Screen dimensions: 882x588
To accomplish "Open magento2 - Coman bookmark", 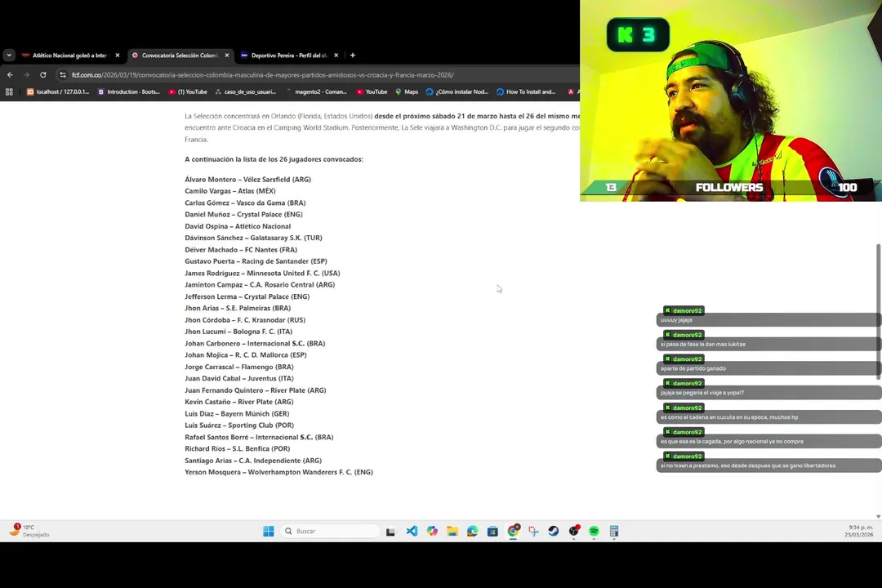I will pos(317,91).
